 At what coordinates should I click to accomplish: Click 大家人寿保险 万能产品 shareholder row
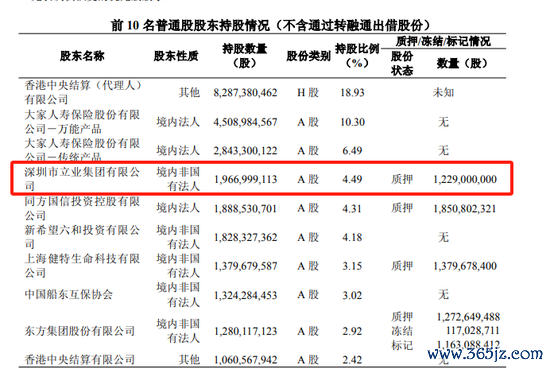[261, 122]
